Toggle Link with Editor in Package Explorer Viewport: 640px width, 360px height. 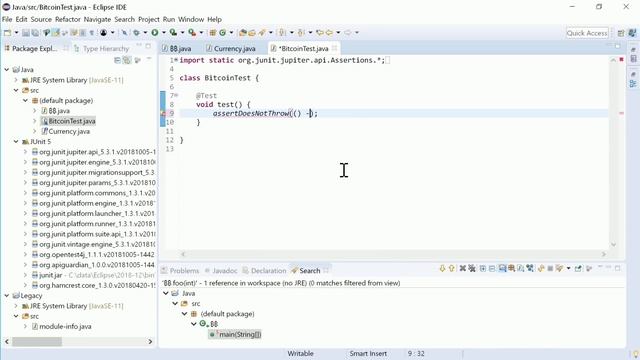click(x=127, y=60)
